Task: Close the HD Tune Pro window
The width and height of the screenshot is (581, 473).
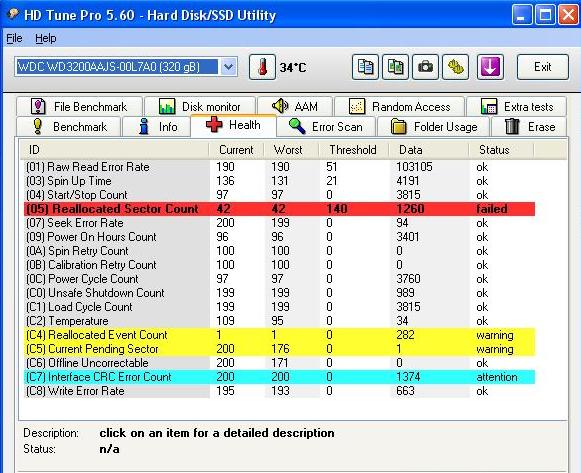Action: (568, 15)
